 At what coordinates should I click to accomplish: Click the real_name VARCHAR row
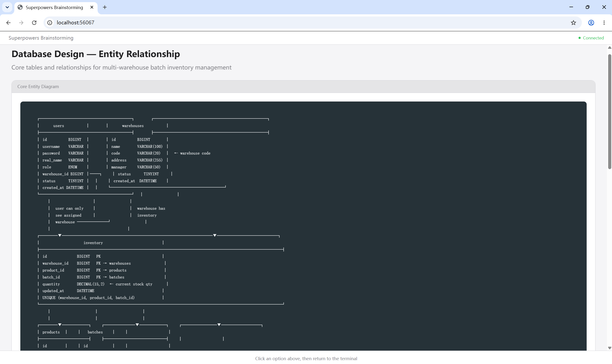pos(63,160)
